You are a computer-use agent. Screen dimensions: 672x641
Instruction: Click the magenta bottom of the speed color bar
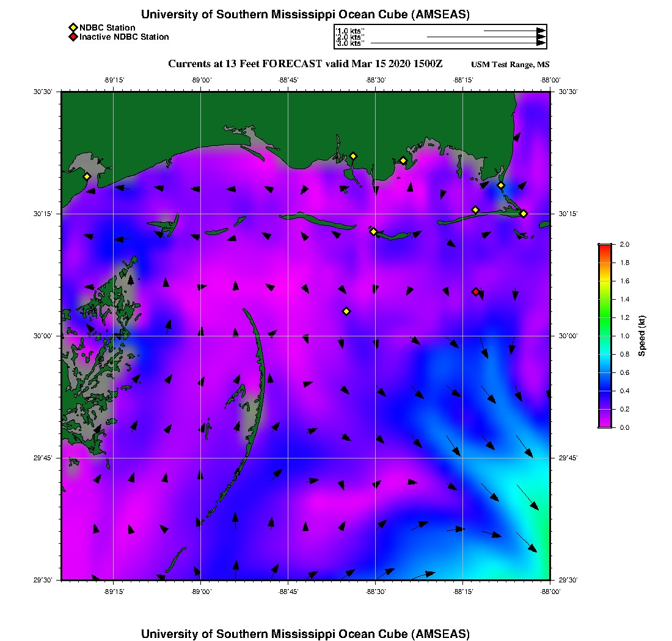[x=604, y=424]
